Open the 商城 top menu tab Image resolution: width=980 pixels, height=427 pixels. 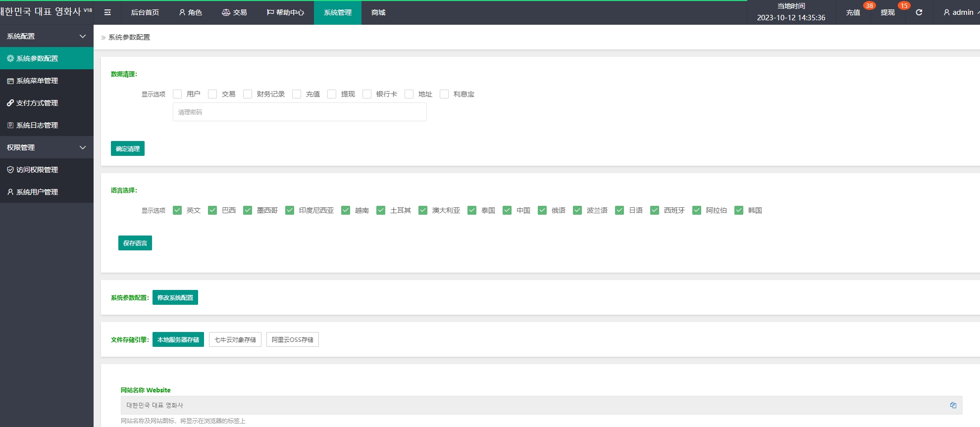[x=378, y=12]
